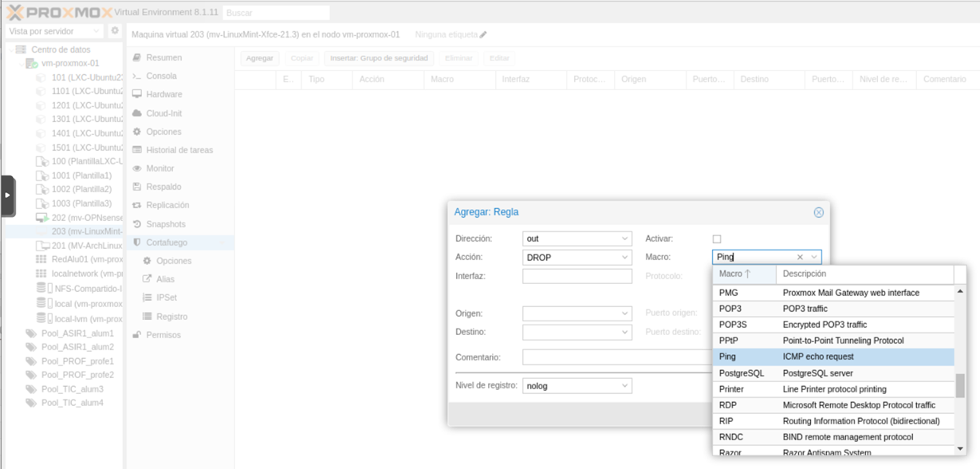Open the Resumen menu item
The image size is (980, 469).
click(x=163, y=57)
